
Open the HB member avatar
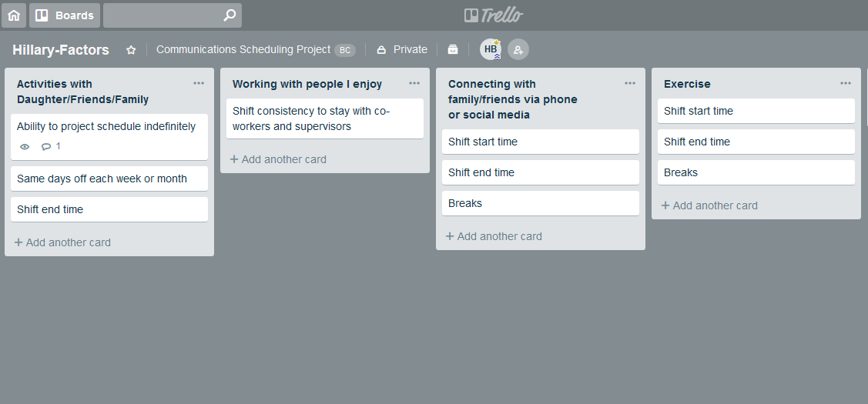[x=491, y=49]
